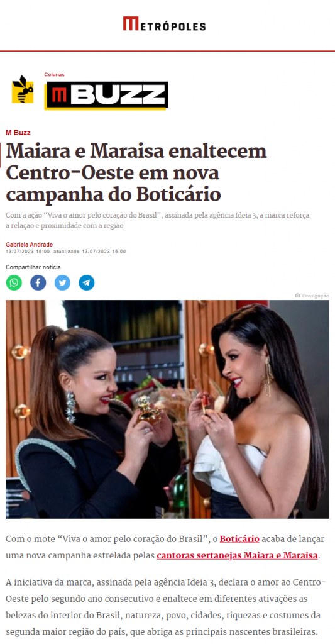This screenshot has height=644, width=335.
Task: Open the Metrópoles logo homepage
Action: [x=164, y=24]
